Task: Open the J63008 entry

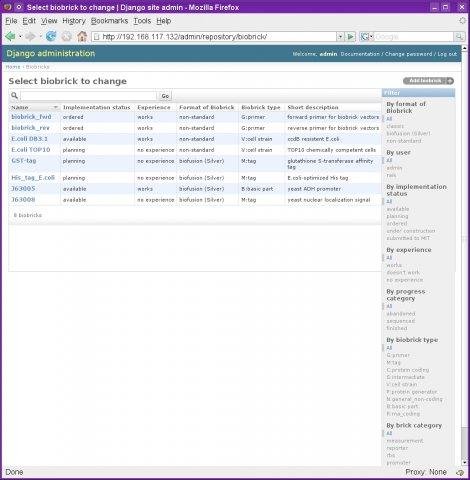Action: (x=23, y=200)
